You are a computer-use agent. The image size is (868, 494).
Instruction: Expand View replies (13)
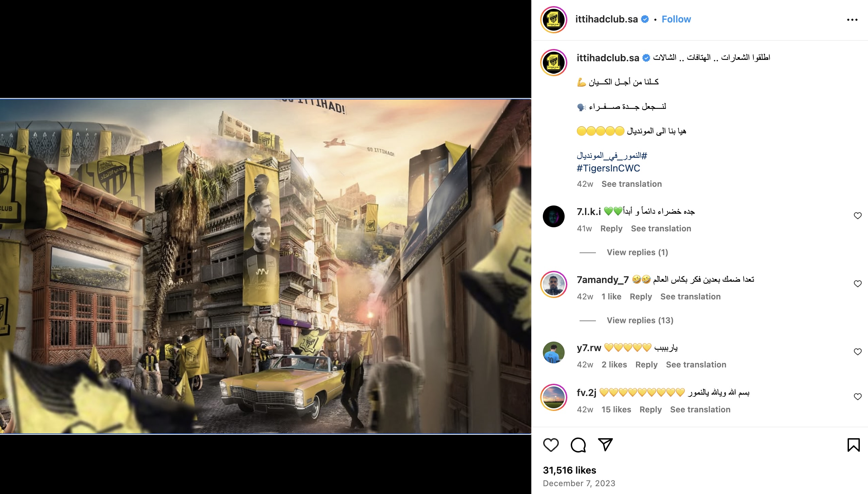(640, 320)
